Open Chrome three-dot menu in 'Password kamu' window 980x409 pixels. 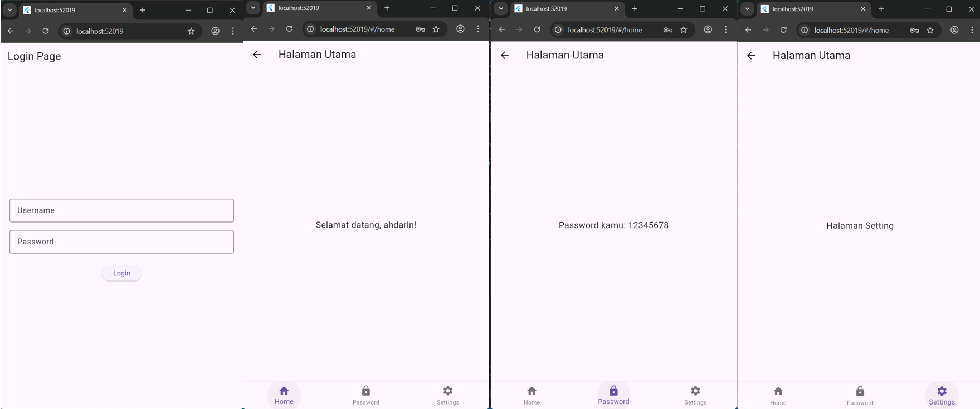pos(725,29)
